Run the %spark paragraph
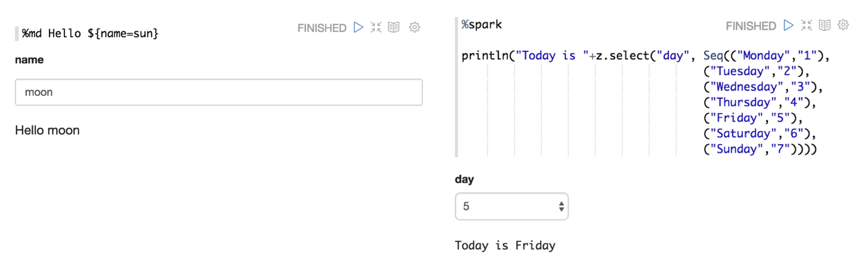This screenshot has height=272, width=868. [788, 25]
